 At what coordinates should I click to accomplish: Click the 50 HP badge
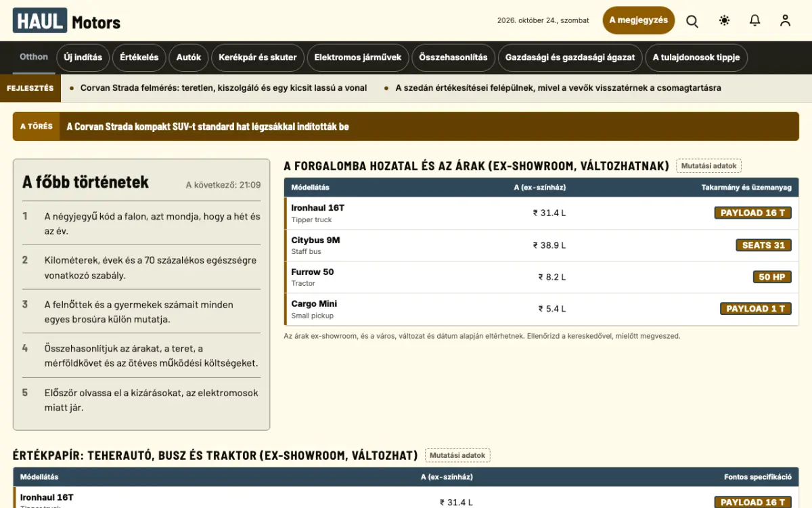point(772,277)
